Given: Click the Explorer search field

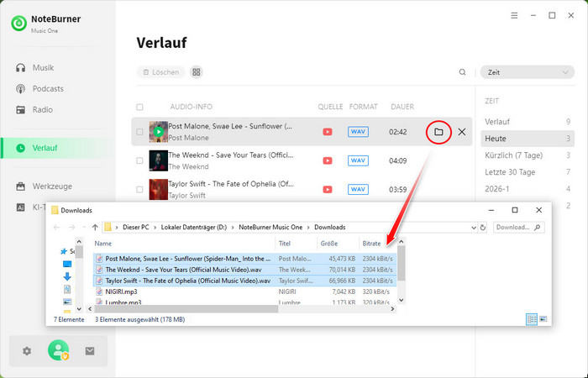Looking at the screenshot, I should pyautogui.click(x=518, y=228).
